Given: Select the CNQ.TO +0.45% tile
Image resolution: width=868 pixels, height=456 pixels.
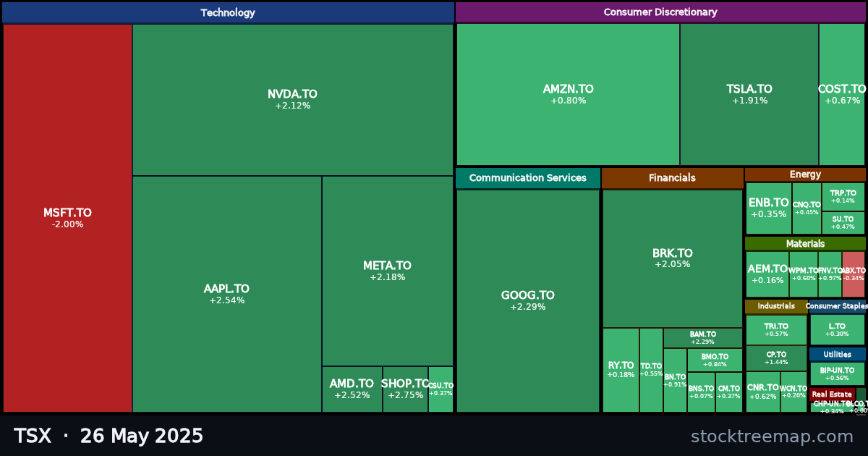Looking at the screenshot, I should (x=807, y=208).
